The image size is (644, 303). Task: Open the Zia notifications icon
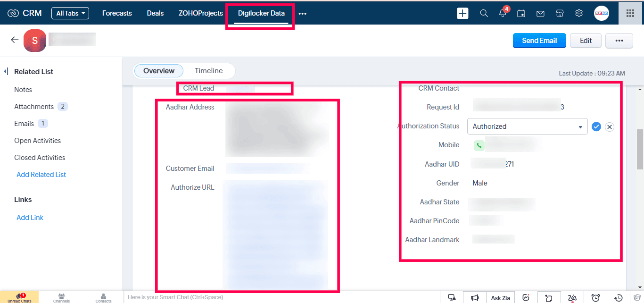572,298
